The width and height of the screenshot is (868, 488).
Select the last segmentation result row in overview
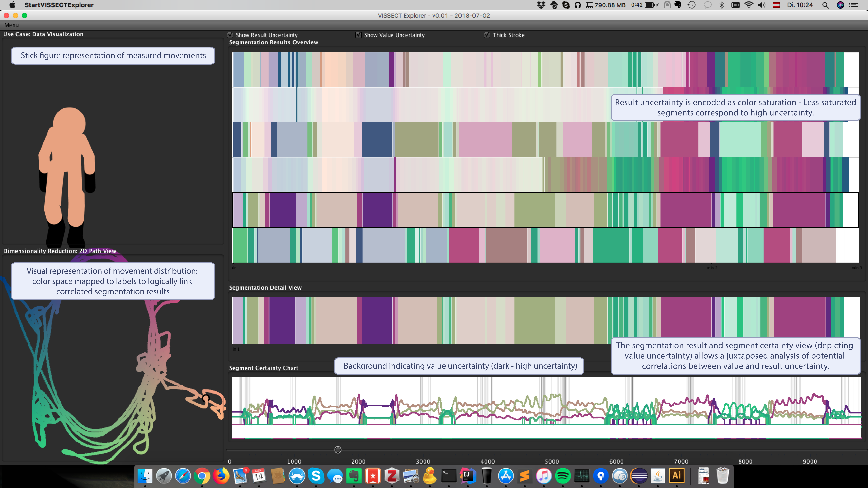[x=546, y=245]
